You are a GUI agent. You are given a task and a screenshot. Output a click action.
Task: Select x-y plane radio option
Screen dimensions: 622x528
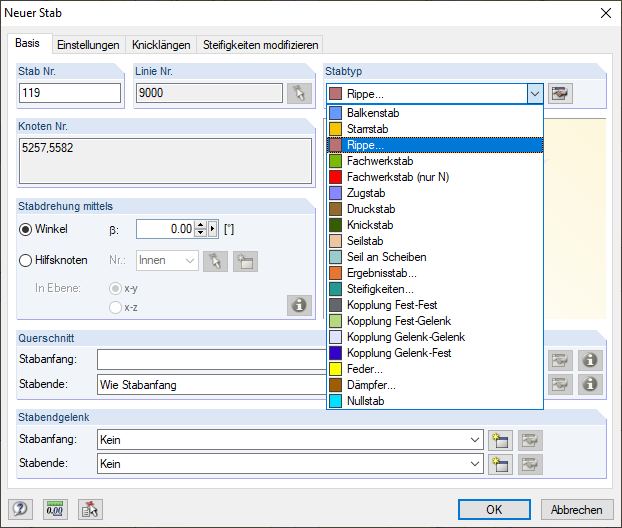point(115,288)
